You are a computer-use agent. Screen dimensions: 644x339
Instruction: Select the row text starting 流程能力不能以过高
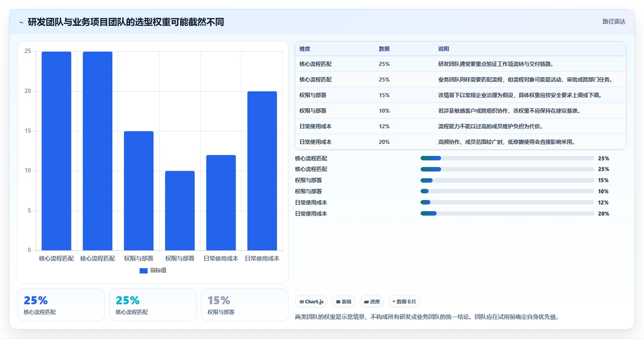click(491, 127)
